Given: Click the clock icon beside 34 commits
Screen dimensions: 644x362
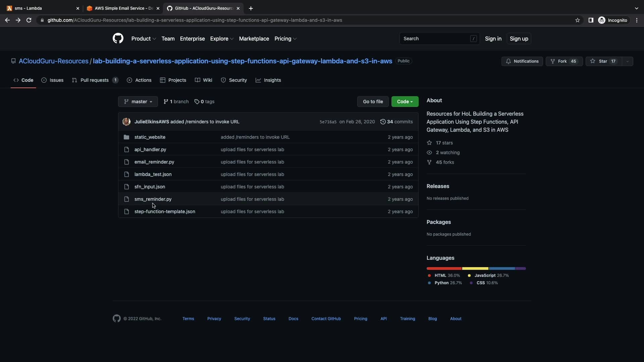Looking at the screenshot, I should click(383, 122).
